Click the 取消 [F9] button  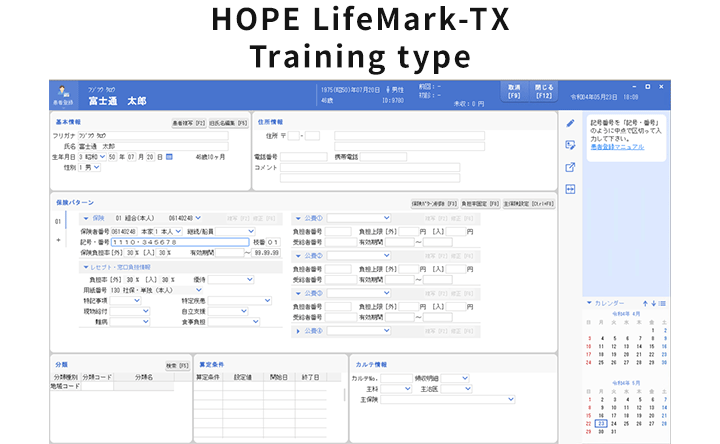point(513,90)
